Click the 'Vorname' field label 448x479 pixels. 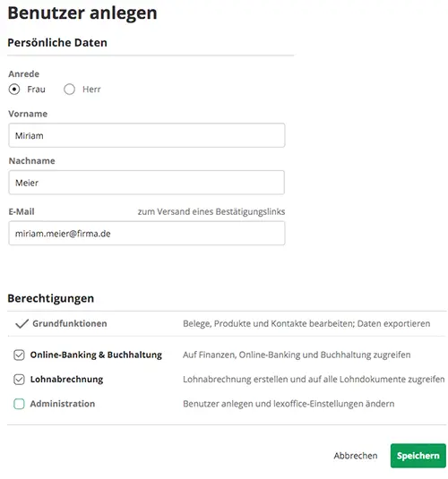pos(28,114)
